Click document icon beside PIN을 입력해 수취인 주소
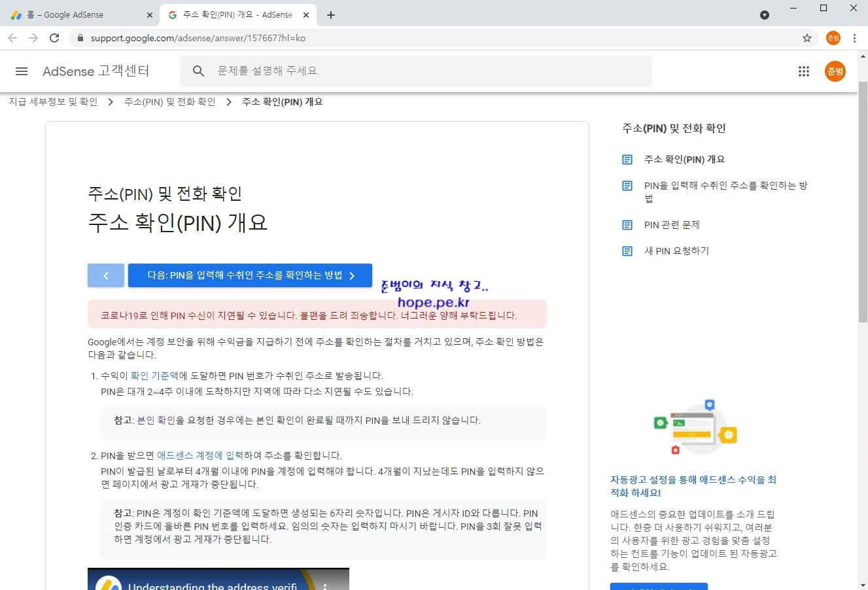This screenshot has height=590, width=868. (x=627, y=186)
